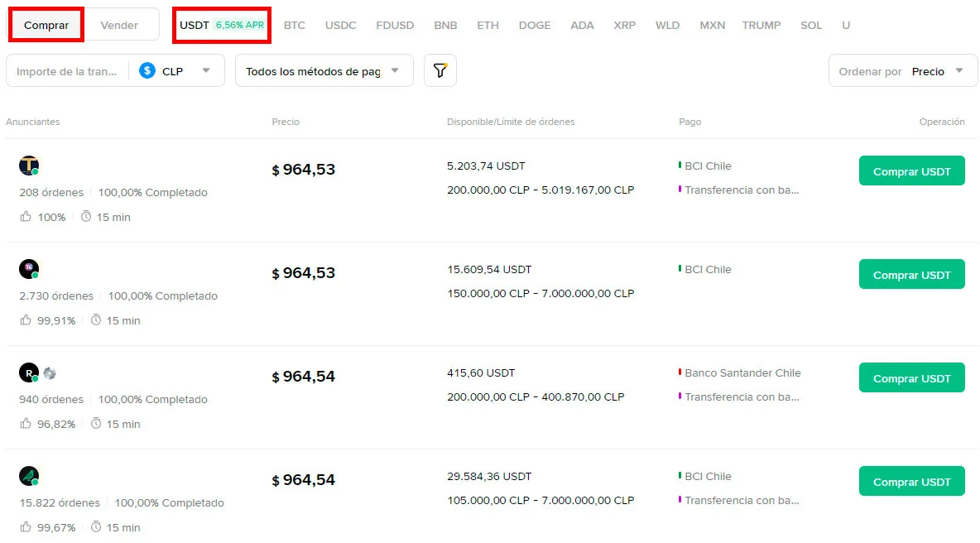
Task: Select the FDUSD crypto tab
Action: point(395,25)
